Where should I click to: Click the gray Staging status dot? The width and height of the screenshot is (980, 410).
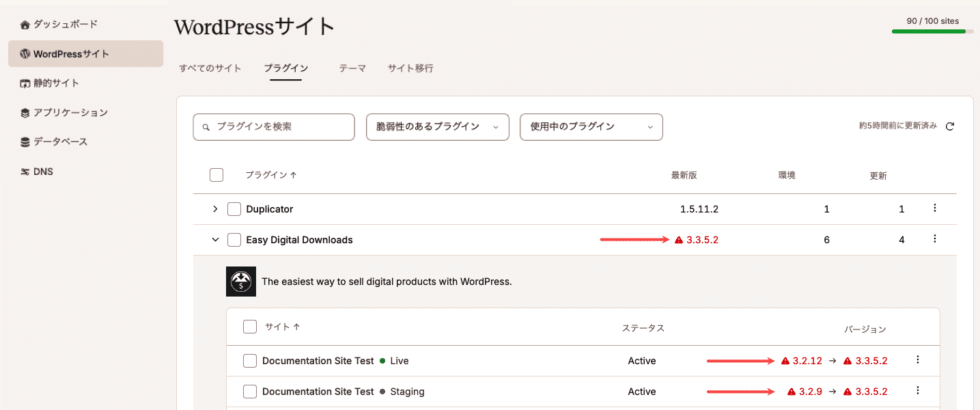382,392
